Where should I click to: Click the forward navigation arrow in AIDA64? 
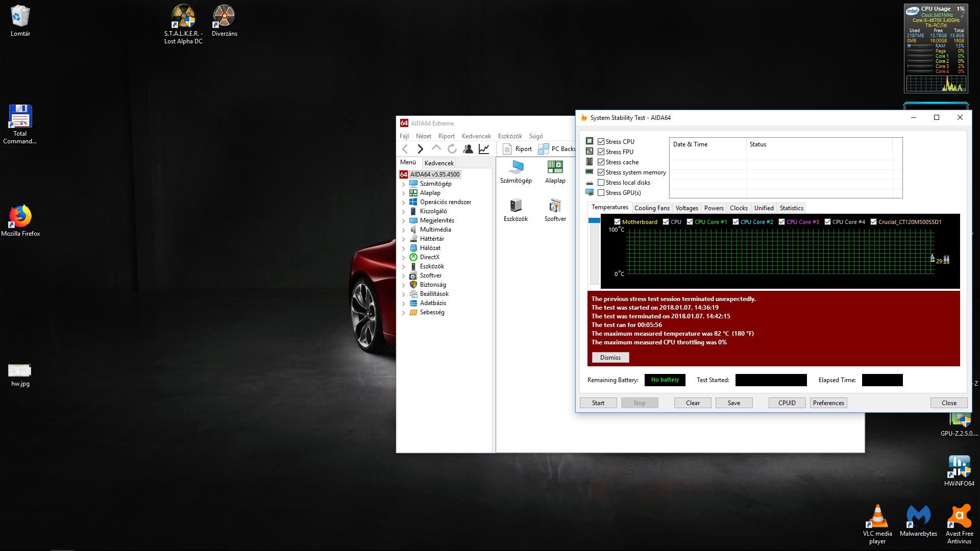420,149
